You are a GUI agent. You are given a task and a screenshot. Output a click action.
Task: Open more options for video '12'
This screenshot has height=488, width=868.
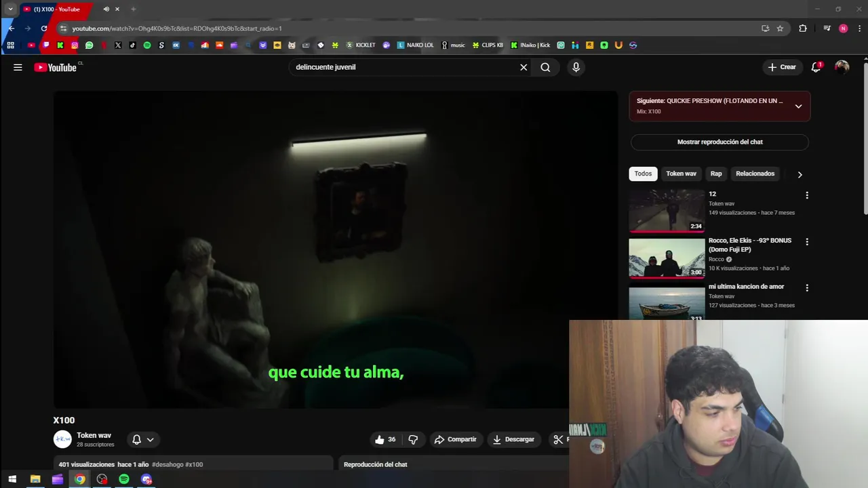tap(807, 195)
